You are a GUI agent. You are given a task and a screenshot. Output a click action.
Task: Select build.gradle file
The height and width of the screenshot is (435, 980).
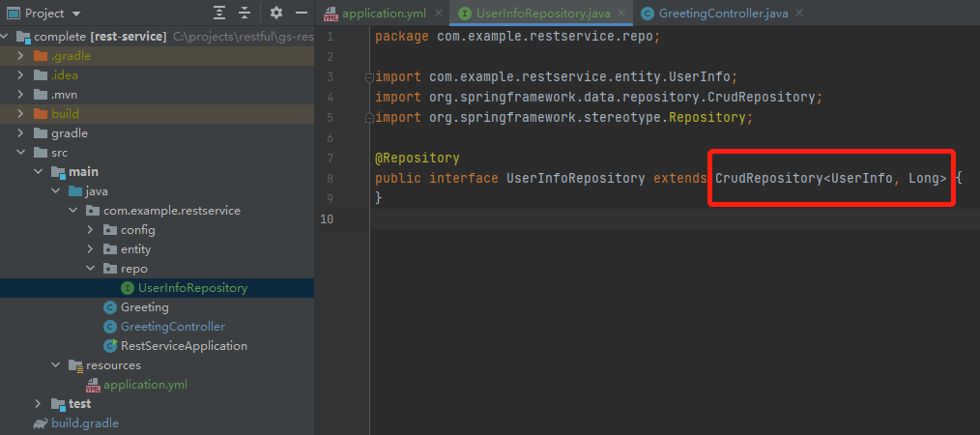85,423
